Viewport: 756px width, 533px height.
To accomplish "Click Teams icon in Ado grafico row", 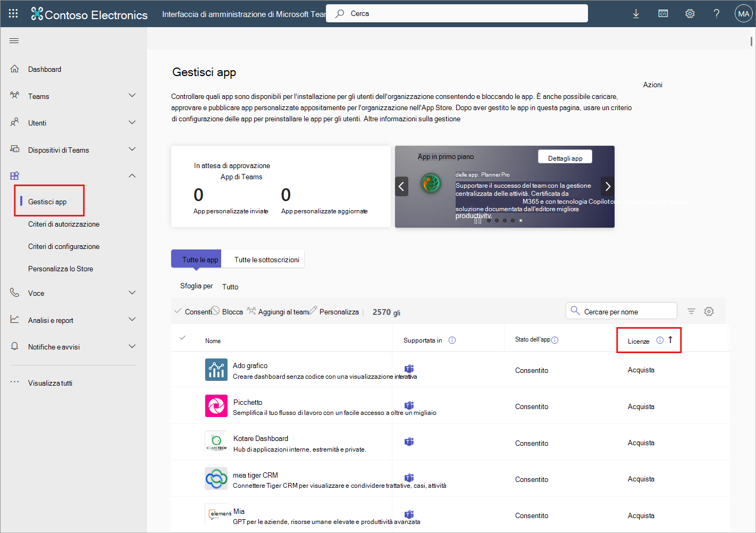I will [409, 369].
